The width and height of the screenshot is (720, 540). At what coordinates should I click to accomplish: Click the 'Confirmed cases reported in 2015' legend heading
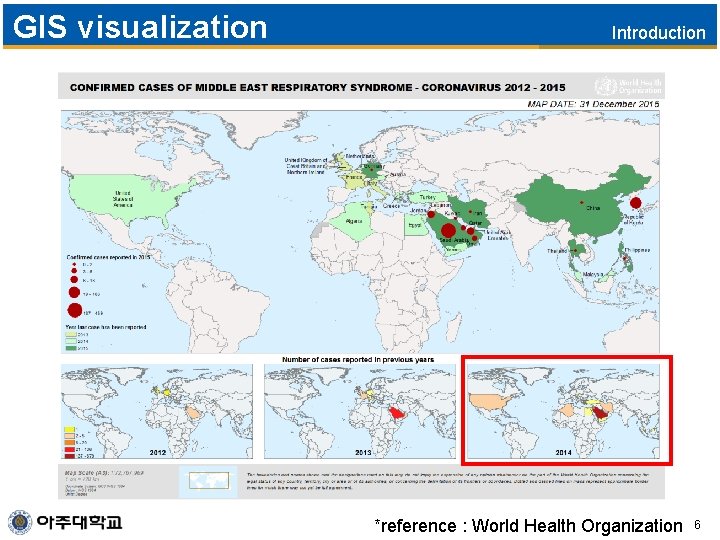coord(108,257)
